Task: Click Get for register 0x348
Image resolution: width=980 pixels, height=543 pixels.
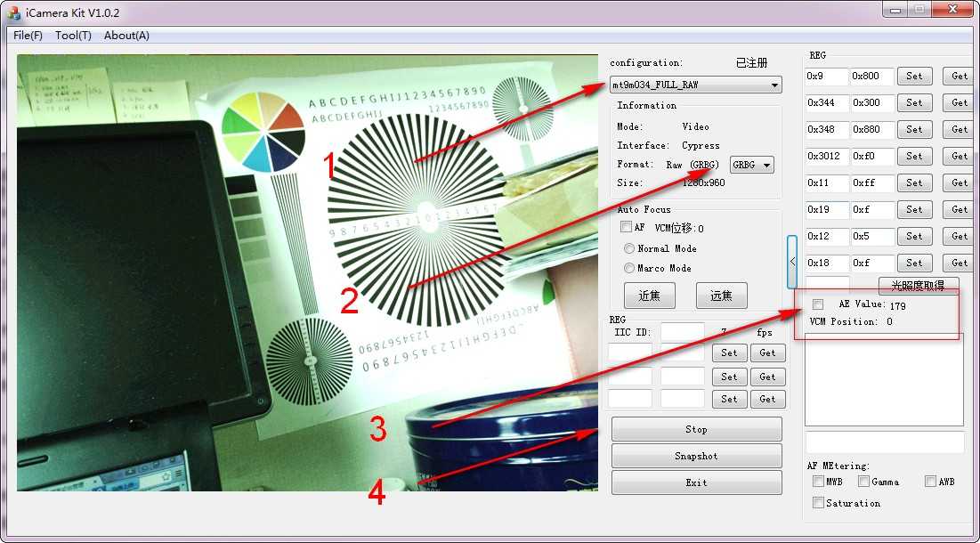Action: (960, 129)
